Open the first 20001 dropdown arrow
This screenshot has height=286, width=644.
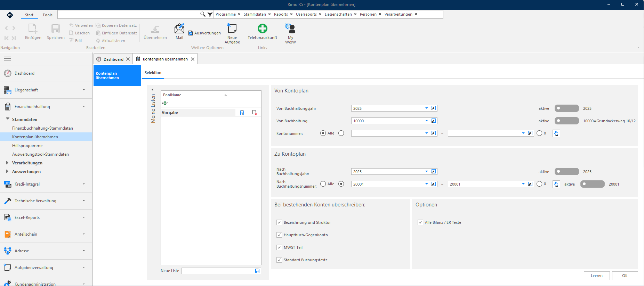(427, 184)
